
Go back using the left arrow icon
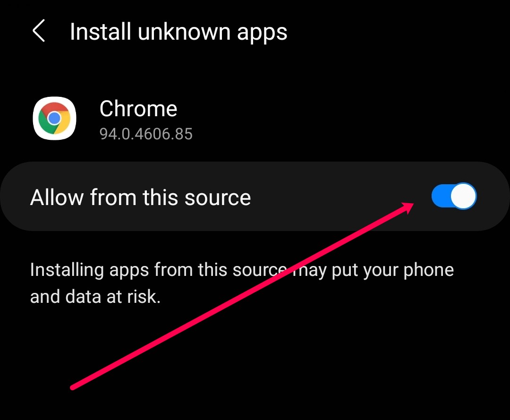click(39, 31)
